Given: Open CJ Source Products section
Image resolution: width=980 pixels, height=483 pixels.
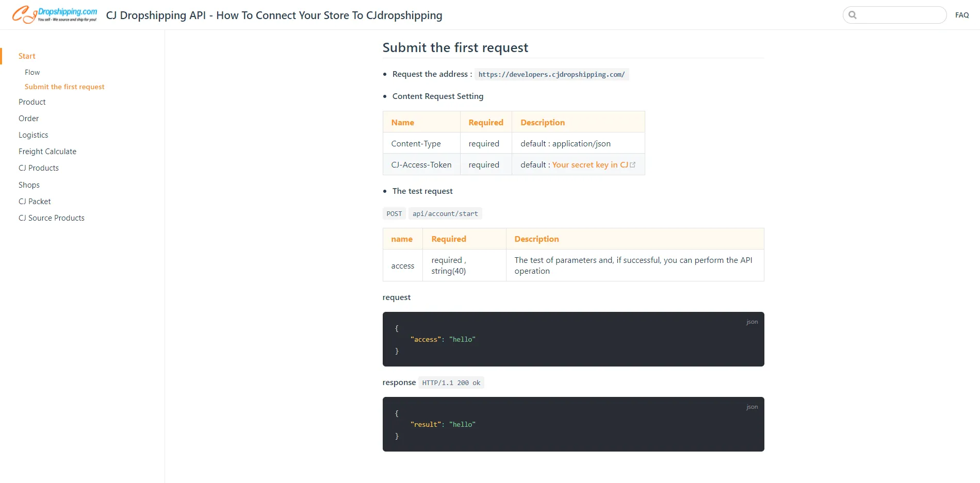Looking at the screenshot, I should (x=52, y=218).
